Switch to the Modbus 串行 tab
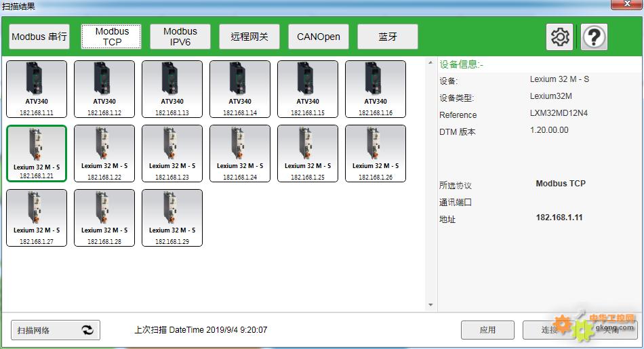644x349 pixels. (39, 37)
